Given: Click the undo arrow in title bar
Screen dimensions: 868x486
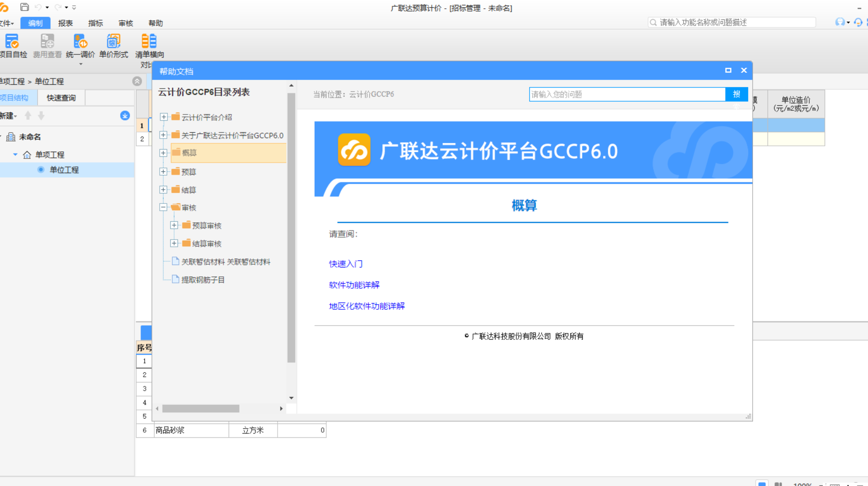Looking at the screenshot, I should (x=38, y=7).
